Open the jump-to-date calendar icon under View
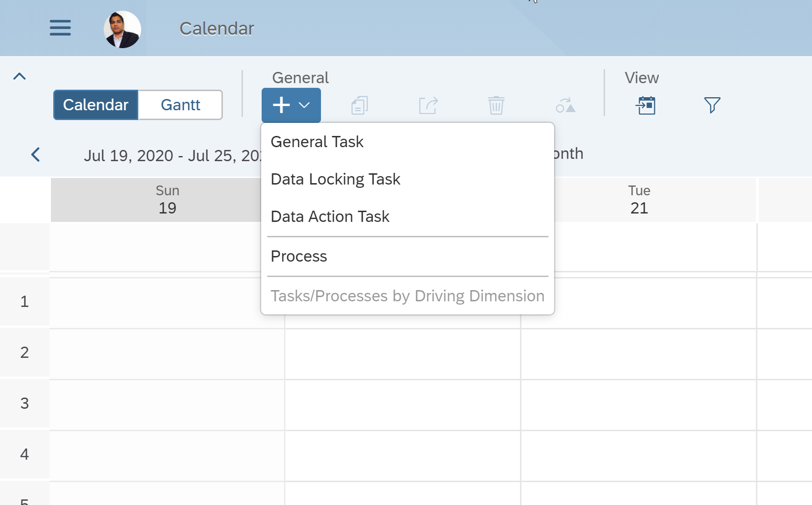812x505 pixels. 645,106
